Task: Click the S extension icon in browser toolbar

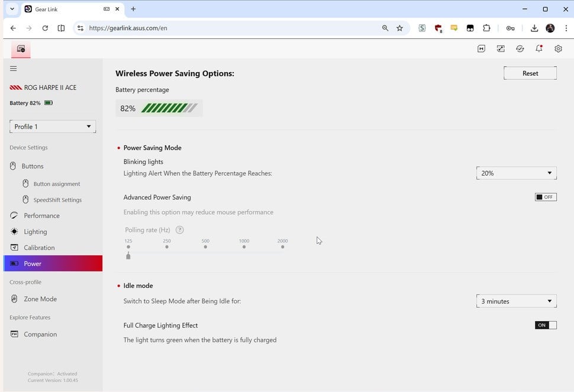Action: 422,28
